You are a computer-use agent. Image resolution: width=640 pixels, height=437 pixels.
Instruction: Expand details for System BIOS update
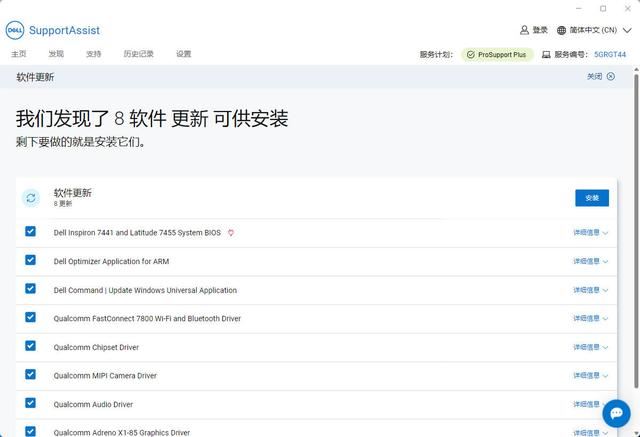click(591, 233)
